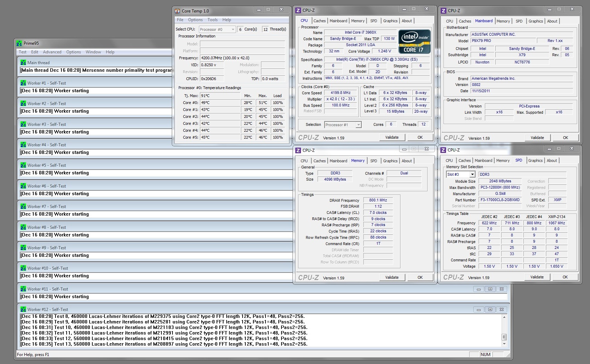Click the Worker #1 Self-Test icon
The height and width of the screenshot is (364, 590).
(x=23, y=83)
